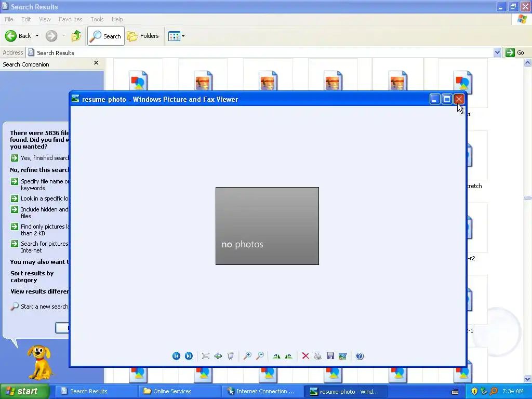Image resolution: width=532 pixels, height=399 pixels.
Task: Click the orange magnifier tray icon
Action: [494, 391]
